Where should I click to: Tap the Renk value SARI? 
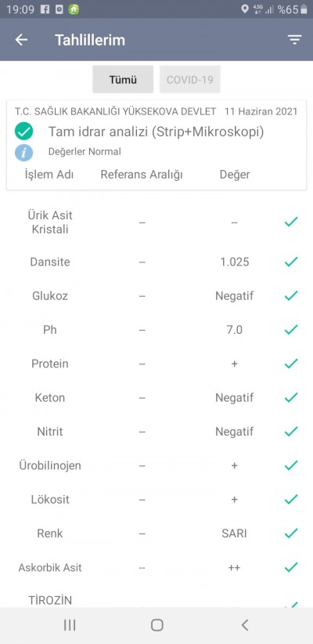tap(234, 534)
